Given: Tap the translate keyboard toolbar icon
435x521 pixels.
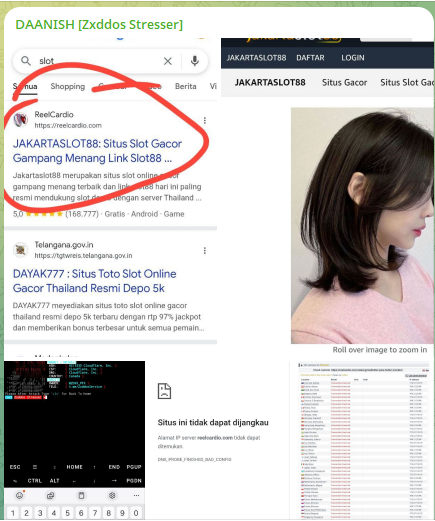Looking at the screenshot, I should tap(50, 496).
